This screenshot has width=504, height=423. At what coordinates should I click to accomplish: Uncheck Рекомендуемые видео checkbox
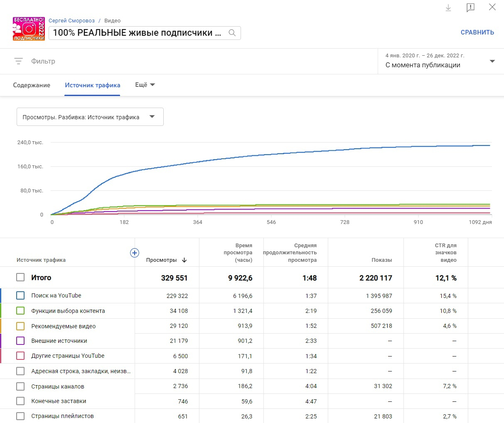point(20,326)
